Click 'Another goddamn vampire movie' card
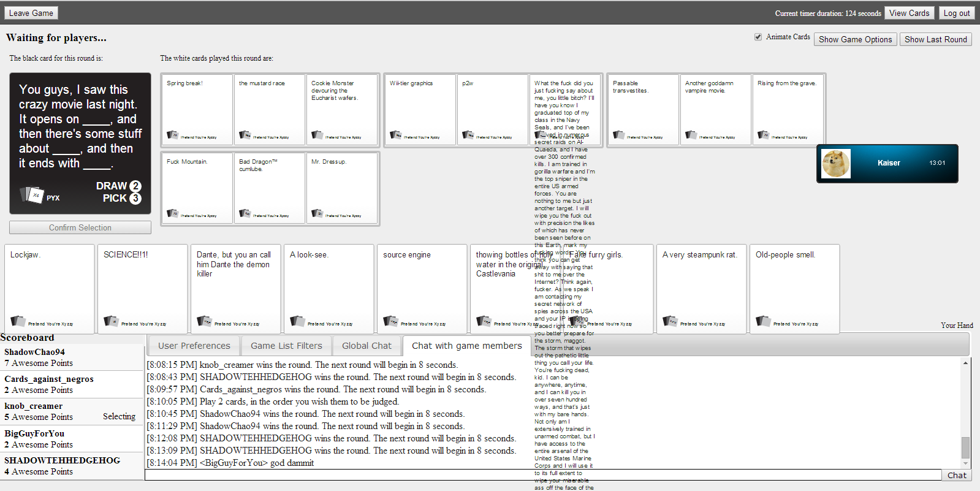 [716, 110]
